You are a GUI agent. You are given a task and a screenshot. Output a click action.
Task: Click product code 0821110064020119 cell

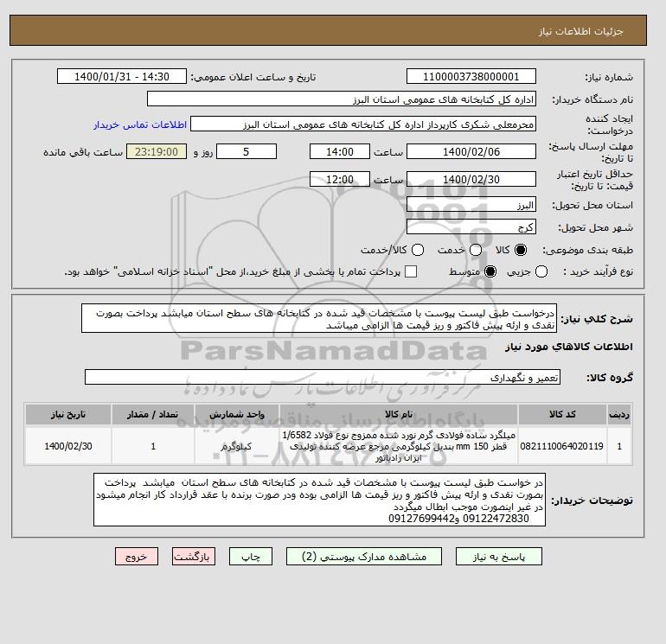click(x=562, y=446)
